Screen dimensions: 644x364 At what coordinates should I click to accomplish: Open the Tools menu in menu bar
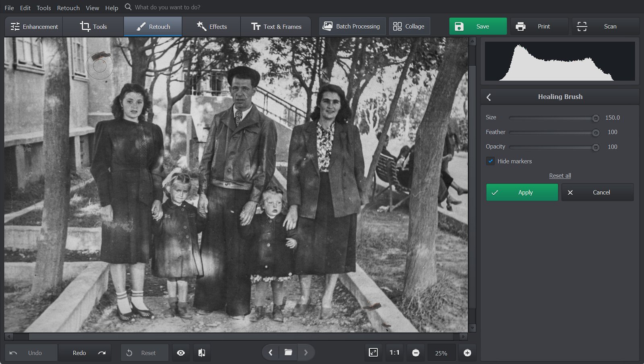tap(43, 8)
